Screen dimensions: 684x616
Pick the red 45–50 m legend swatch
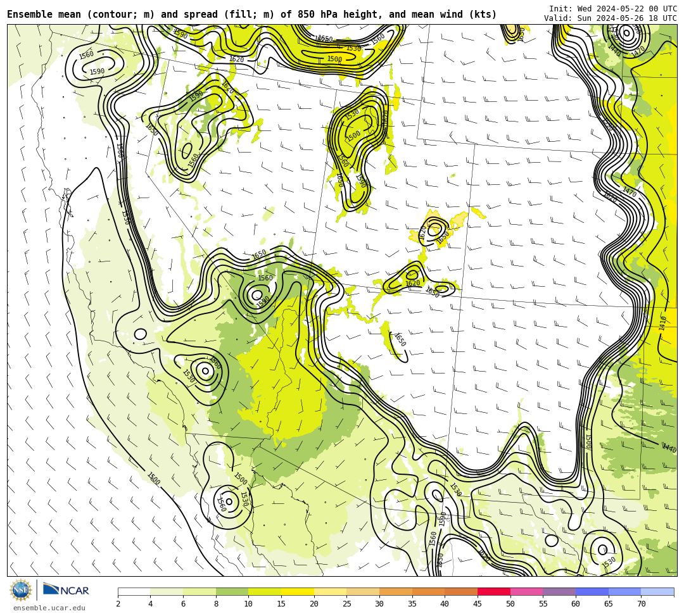click(494, 591)
